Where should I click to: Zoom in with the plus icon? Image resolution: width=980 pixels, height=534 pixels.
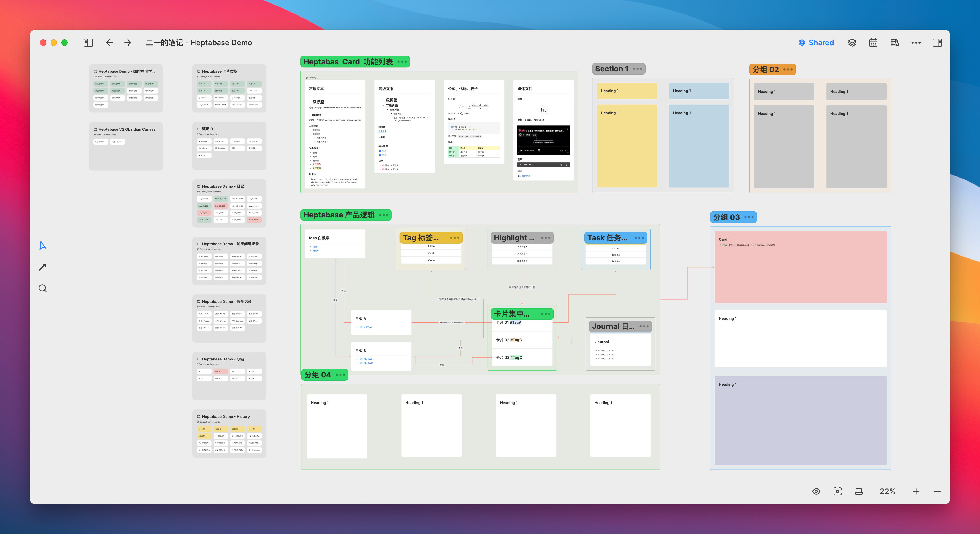tap(916, 491)
